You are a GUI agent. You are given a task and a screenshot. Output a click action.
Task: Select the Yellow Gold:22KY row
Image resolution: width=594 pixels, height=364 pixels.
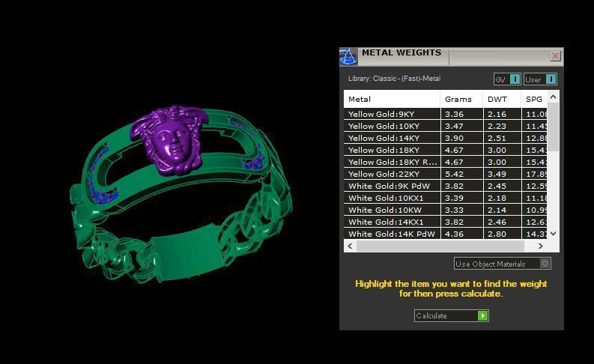(446, 175)
